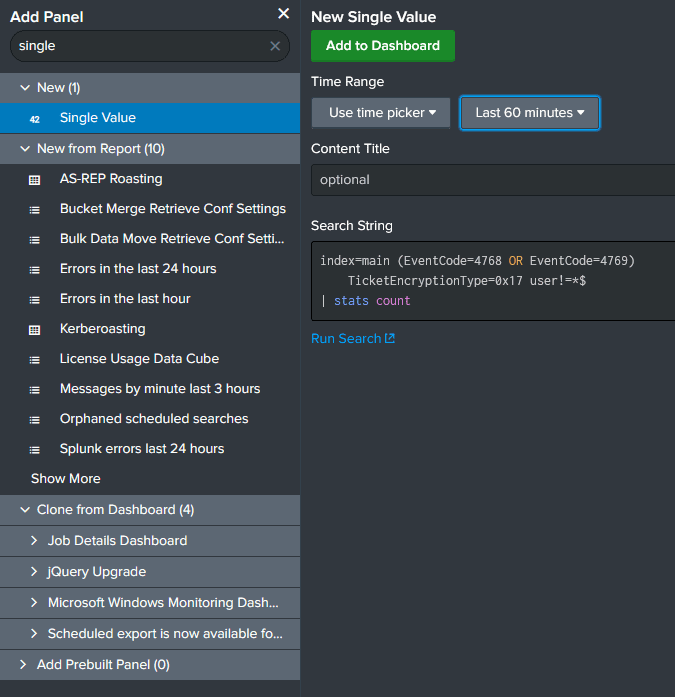Expand the Add Prebuilt Panel section
Image resolution: width=675 pixels, height=697 pixels.
click(x=24, y=665)
